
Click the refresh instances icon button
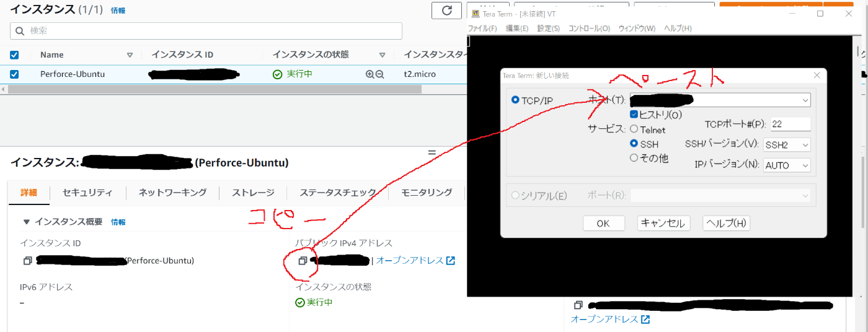pos(446,11)
